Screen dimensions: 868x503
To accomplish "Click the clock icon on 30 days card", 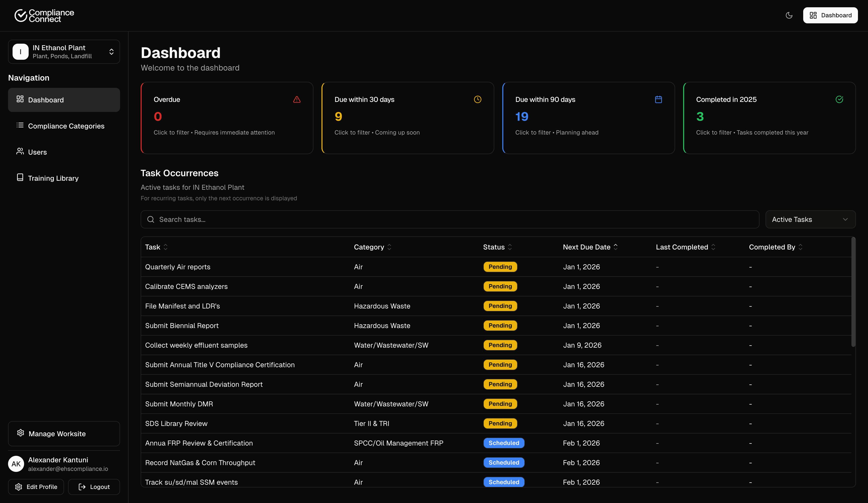I will pyautogui.click(x=477, y=99).
